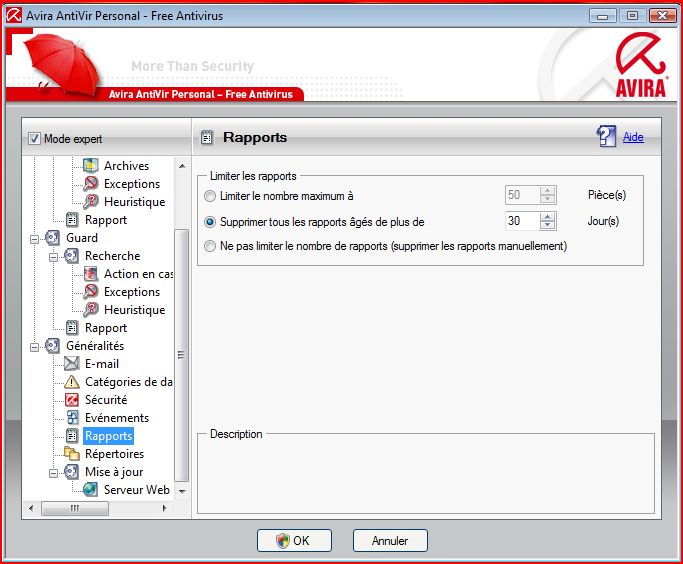Click the Heuristique icon below Archives' Exceptions
The height and width of the screenshot is (564, 683).
(x=90, y=202)
